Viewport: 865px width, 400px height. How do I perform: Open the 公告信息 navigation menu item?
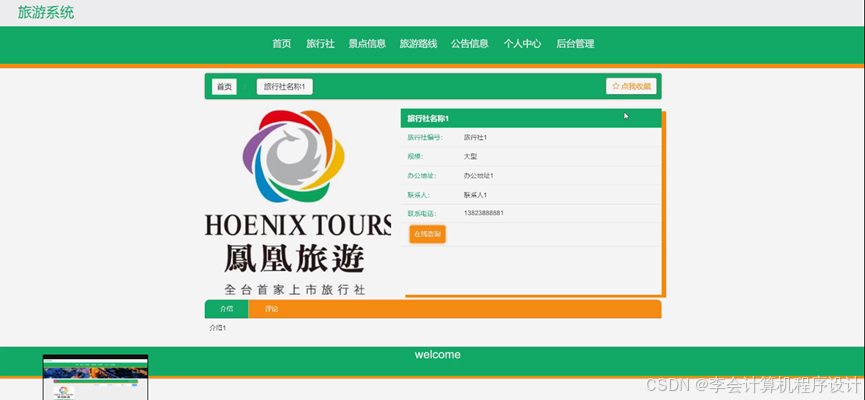(x=470, y=44)
